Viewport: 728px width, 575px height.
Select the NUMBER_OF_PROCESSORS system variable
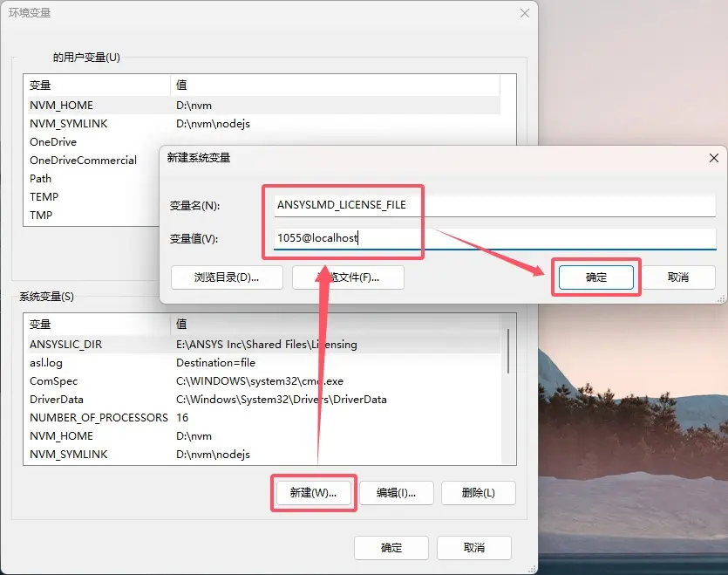pyautogui.click(x=99, y=417)
